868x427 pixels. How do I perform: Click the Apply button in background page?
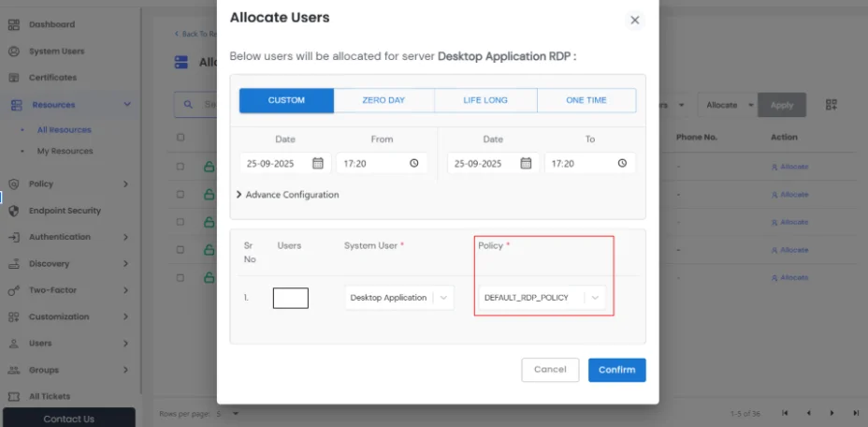coord(782,105)
